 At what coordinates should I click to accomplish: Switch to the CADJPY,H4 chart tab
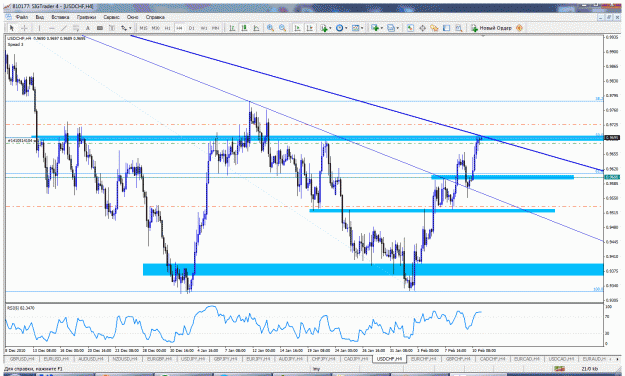[x=356, y=359]
